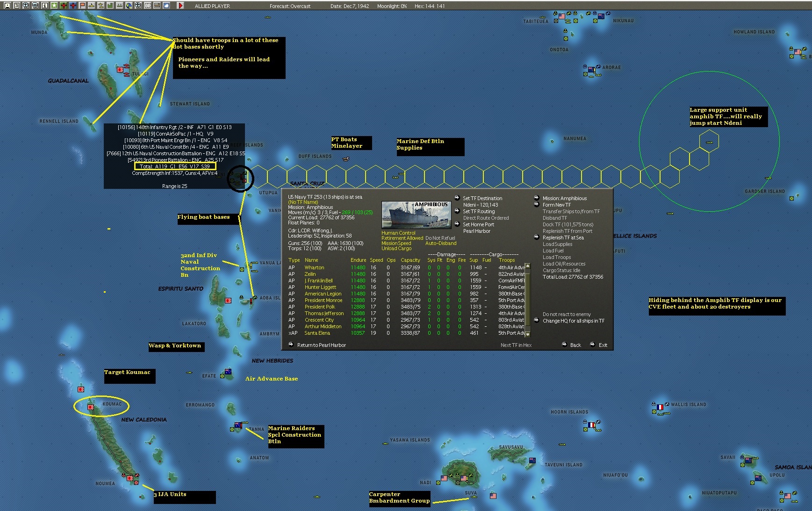Open ship President Monroe details
Viewport: 812px width, 511px height.
click(x=323, y=300)
